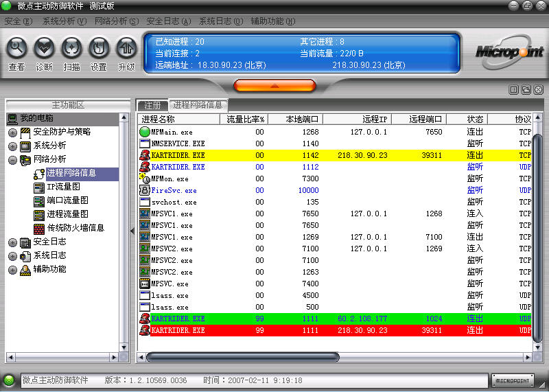Click the green status orb in status bar

click(9, 380)
